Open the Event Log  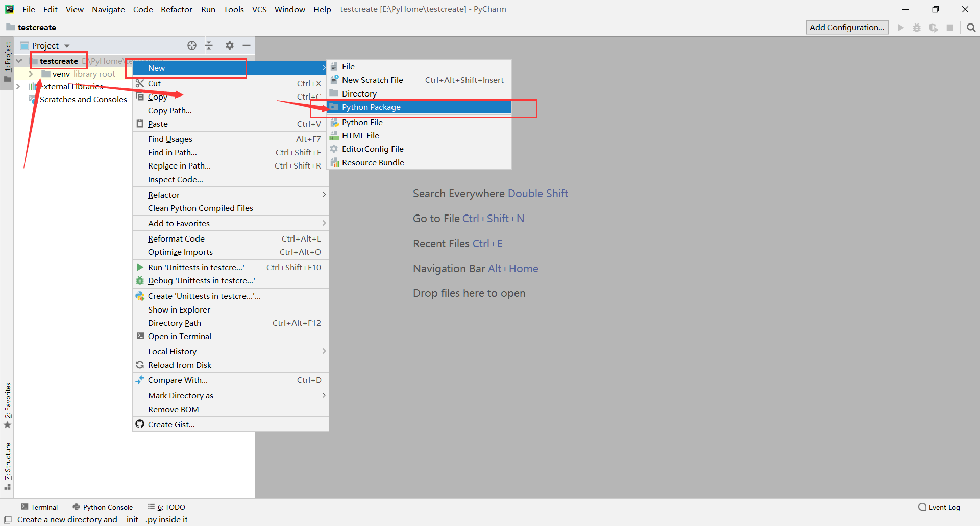939,507
